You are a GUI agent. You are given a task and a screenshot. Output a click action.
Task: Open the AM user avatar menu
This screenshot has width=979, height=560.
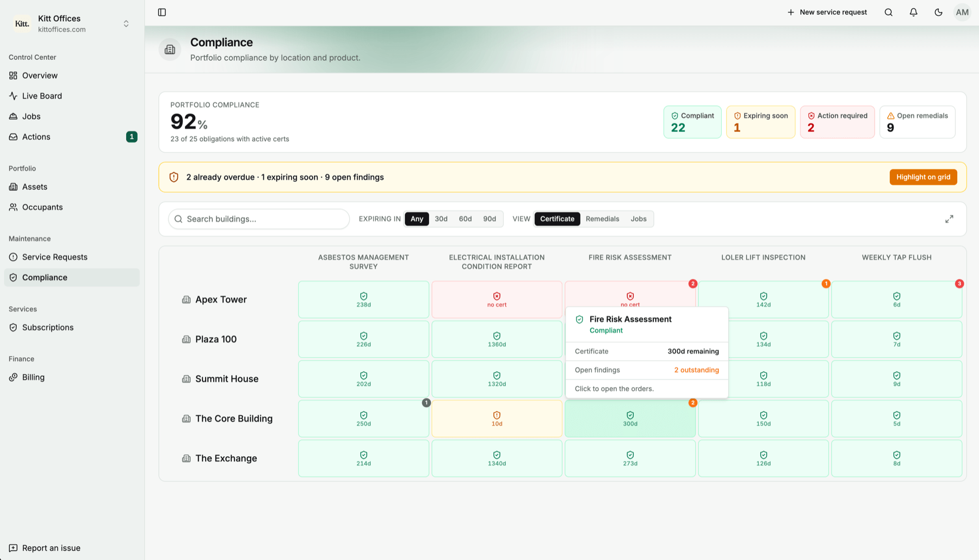click(x=962, y=12)
